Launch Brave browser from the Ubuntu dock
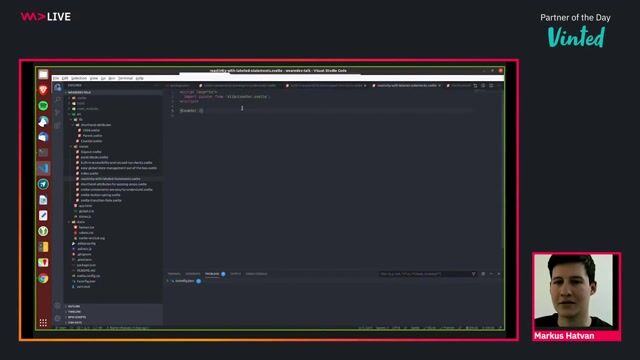 pyautogui.click(x=43, y=90)
